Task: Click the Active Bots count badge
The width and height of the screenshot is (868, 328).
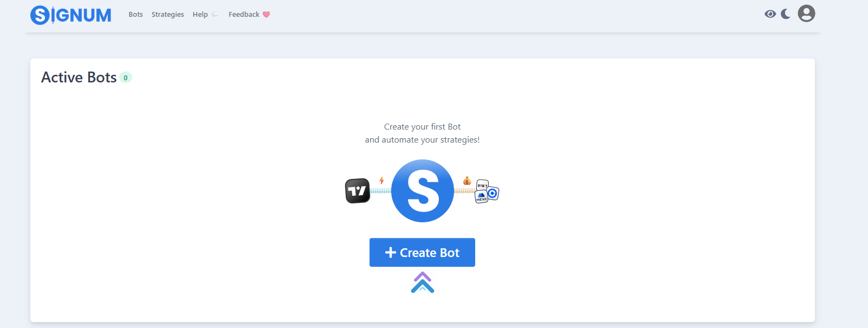Action: pos(126,78)
